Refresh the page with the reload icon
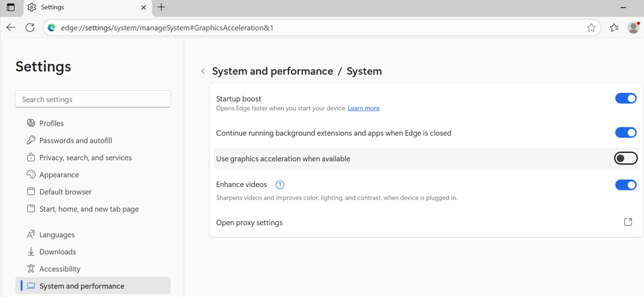 (30, 28)
